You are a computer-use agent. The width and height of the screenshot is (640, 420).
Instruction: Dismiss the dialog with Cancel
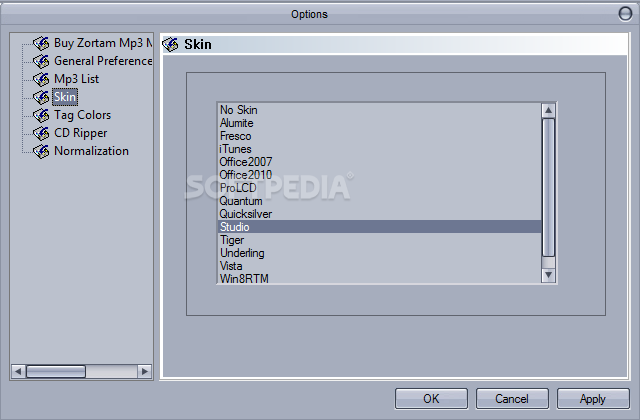(512, 398)
